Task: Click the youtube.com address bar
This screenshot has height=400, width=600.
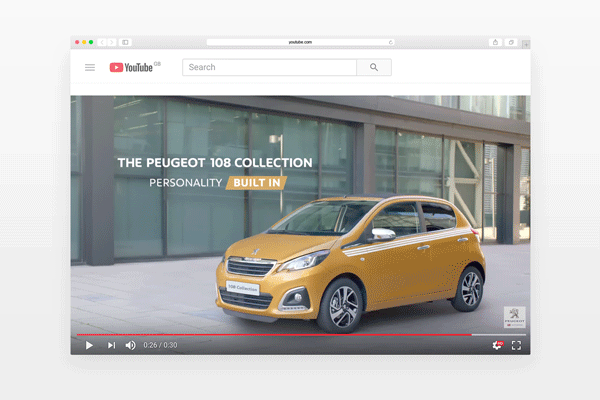Action: click(x=300, y=42)
